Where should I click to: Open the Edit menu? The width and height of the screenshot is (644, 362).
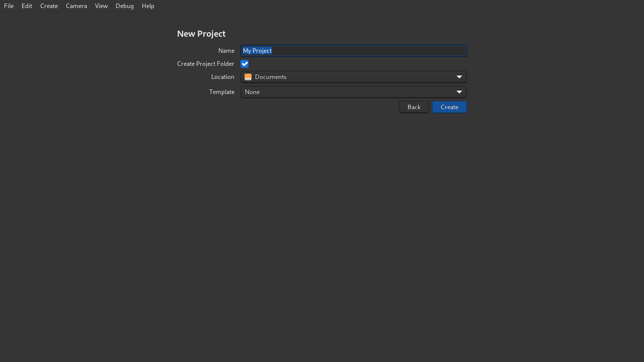click(27, 6)
